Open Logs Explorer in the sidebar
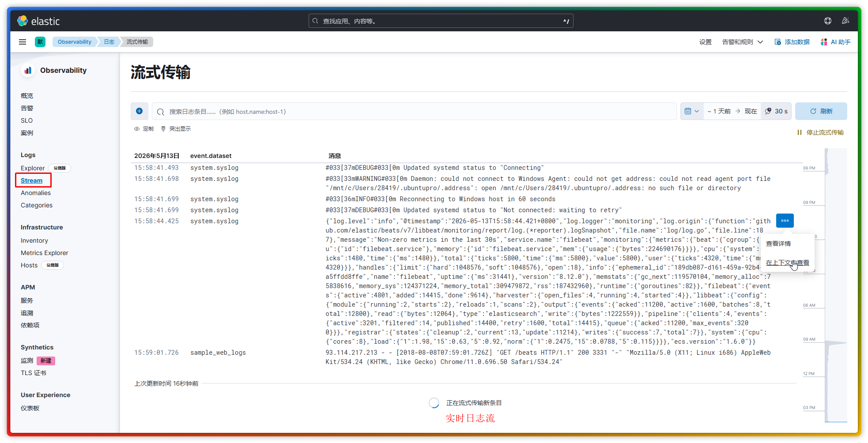 point(33,168)
